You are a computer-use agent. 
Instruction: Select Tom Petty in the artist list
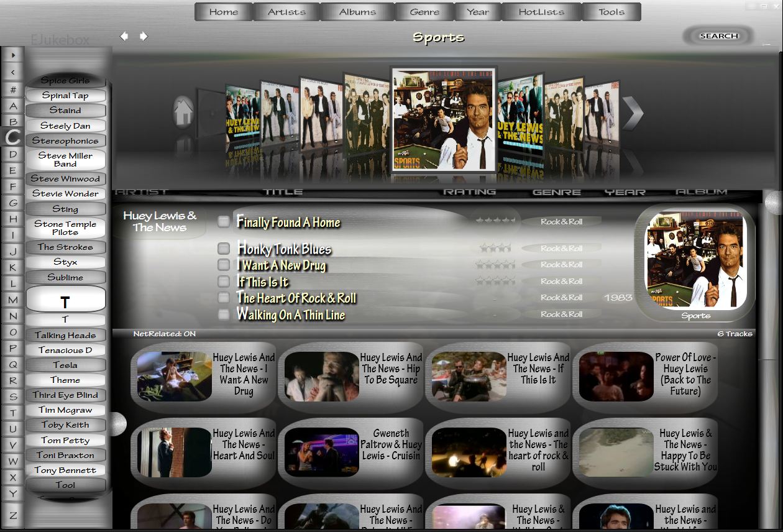65,440
